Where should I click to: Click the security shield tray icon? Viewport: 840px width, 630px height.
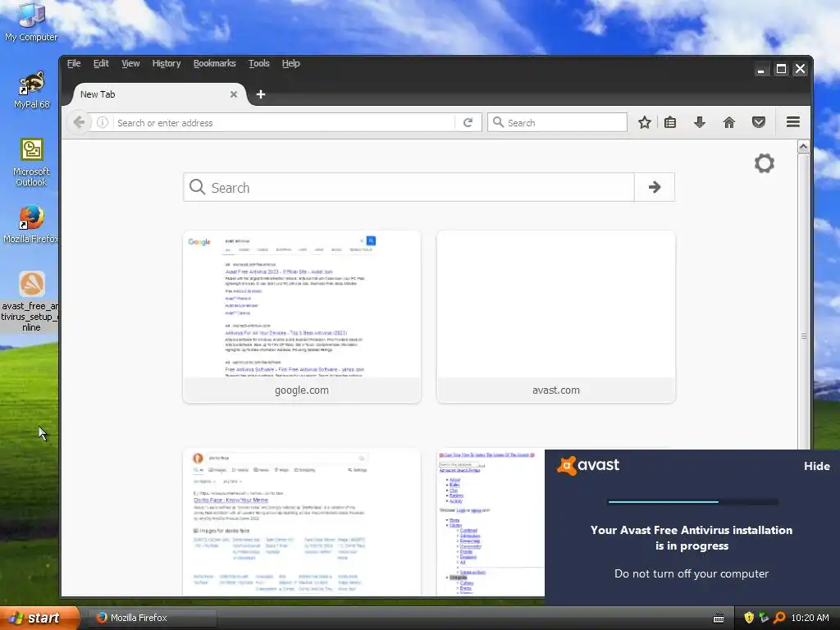(749, 618)
